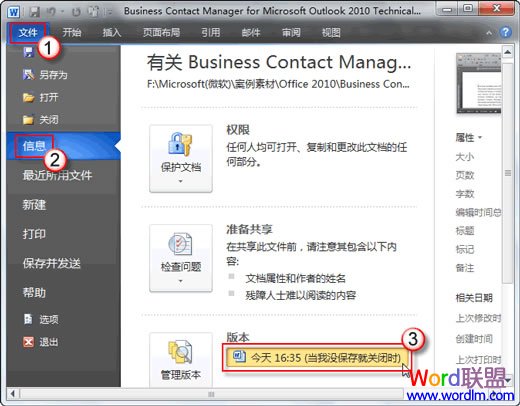The width and height of the screenshot is (520, 406).
Task: Expand the Properties (属性) dropdown
Action: (469, 137)
